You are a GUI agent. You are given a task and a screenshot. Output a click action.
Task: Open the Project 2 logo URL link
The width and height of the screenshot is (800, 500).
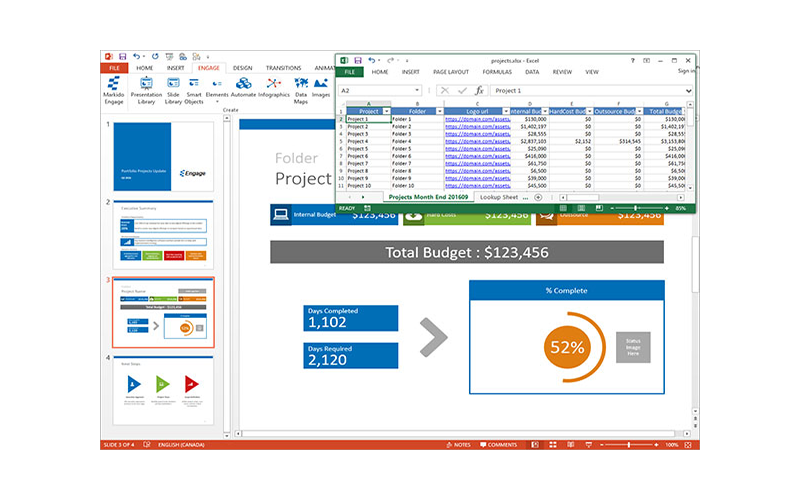[478, 127]
